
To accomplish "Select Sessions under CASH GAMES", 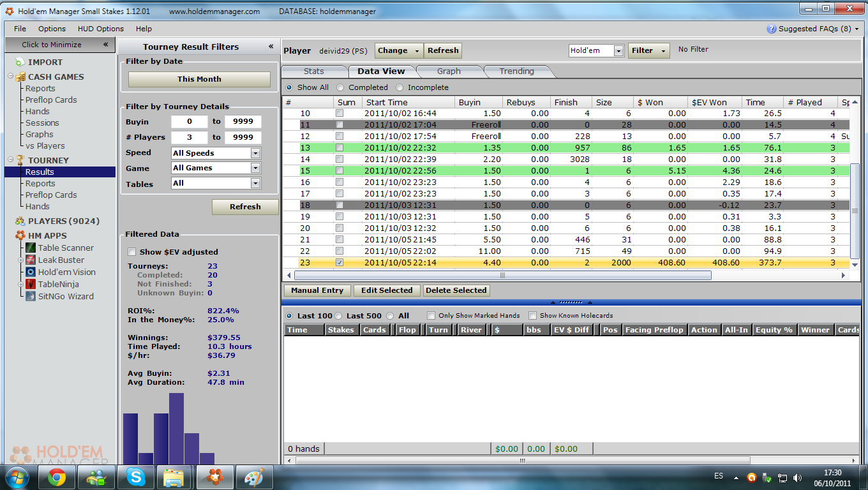I will 42,122.
